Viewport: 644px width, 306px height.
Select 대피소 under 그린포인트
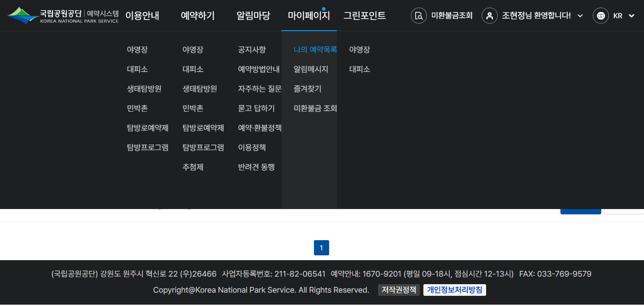tap(359, 69)
